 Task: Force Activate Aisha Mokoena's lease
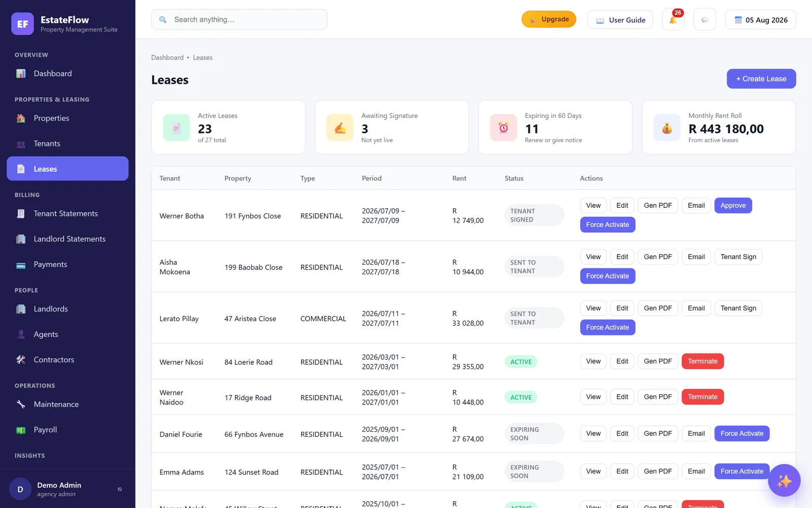(607, 276)
